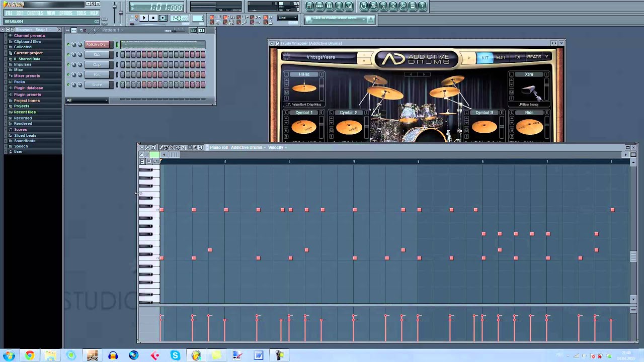The height and width of the screenshot is (362, 644).
Task: Select the Select tool in piano roll
Action: click(190, 148)
